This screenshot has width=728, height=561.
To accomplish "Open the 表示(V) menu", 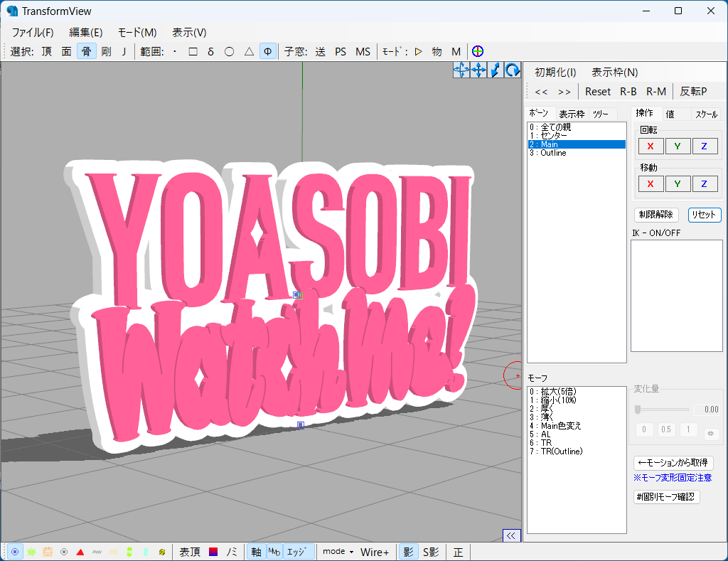I will tap(189, 33).
